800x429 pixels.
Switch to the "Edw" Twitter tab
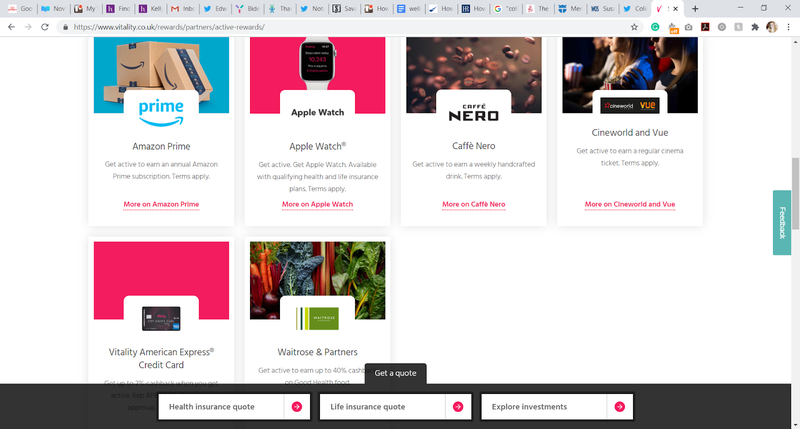pyautogui.click(x=215, y=9)
